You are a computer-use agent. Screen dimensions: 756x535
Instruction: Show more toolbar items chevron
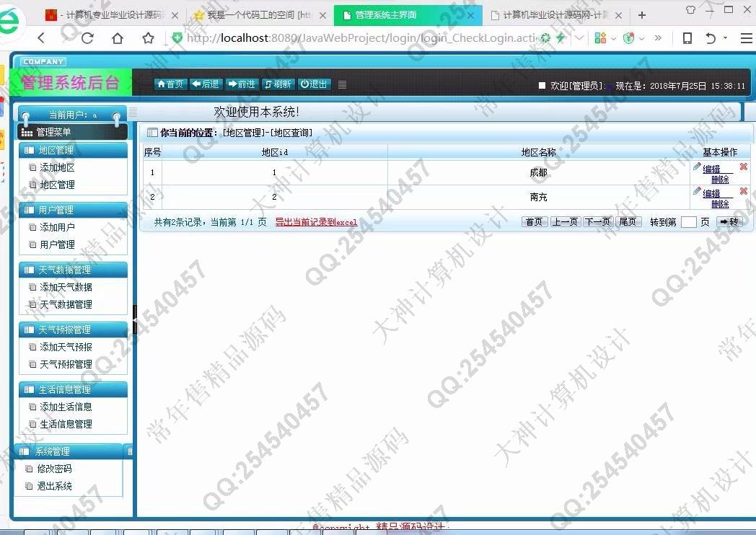[658, 38]
